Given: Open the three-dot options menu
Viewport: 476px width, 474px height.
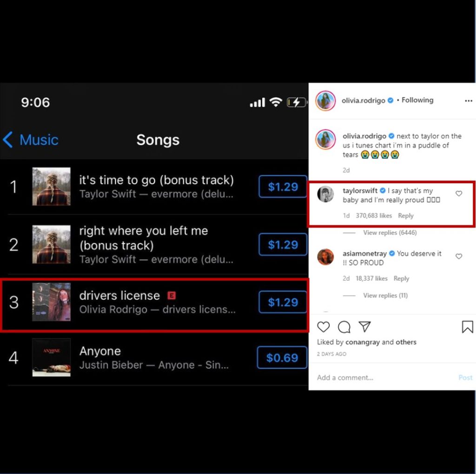Looking at the screenshot, I should coord(469,100).
